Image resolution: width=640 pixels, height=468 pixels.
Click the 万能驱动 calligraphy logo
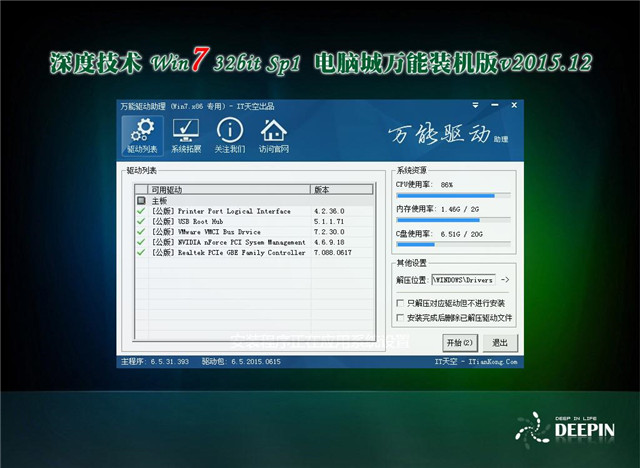click(x=439, y=133)
